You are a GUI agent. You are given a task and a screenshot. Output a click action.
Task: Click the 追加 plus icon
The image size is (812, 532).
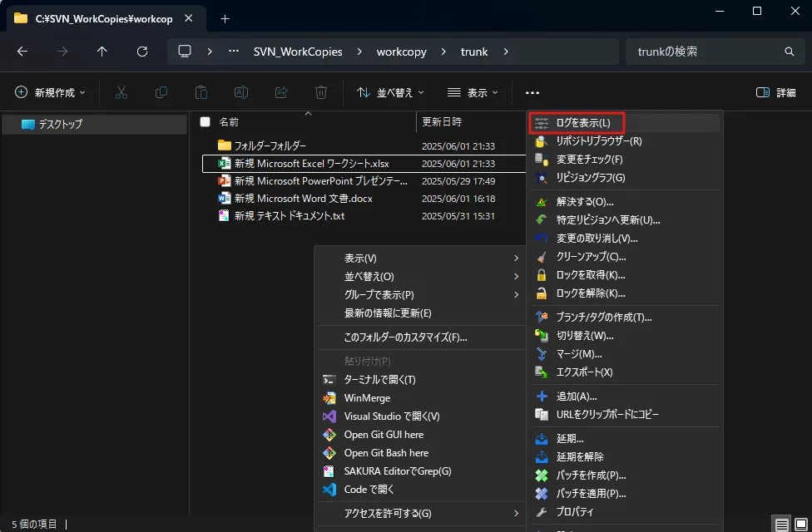point(541,397)
